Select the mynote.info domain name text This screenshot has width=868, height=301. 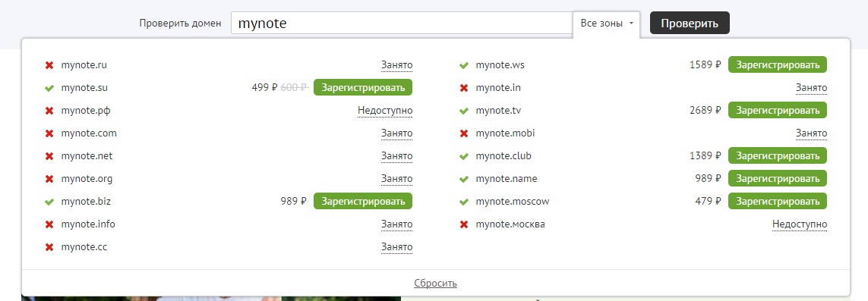pos(88,224)
